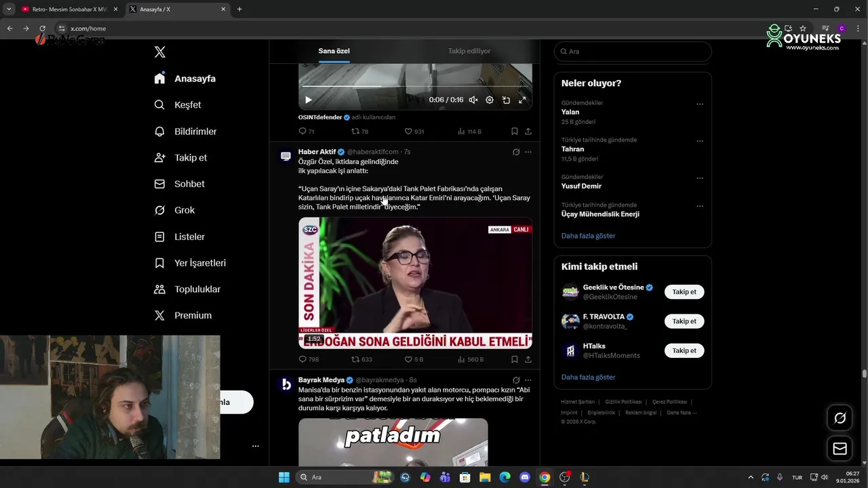This screenshot has width=868, height=488.
Task: Open Topluluklar from sidebar
Action: pyautogui.click(x=187, y=289)
